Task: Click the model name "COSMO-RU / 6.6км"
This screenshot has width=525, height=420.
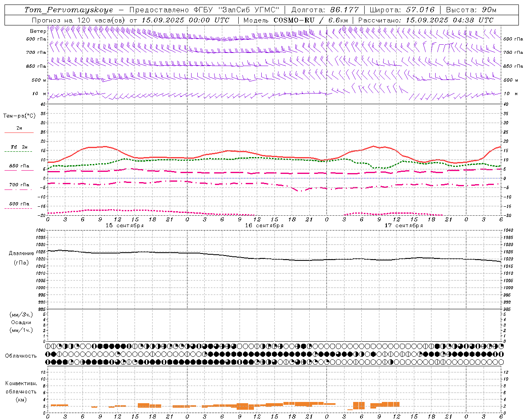Action: click(311, 20)
